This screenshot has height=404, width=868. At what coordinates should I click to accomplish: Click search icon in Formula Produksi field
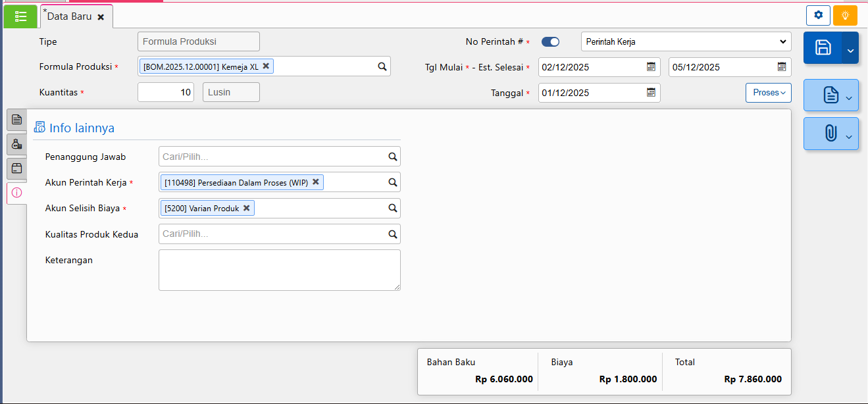pyautogui.click(x=382, y=66)
